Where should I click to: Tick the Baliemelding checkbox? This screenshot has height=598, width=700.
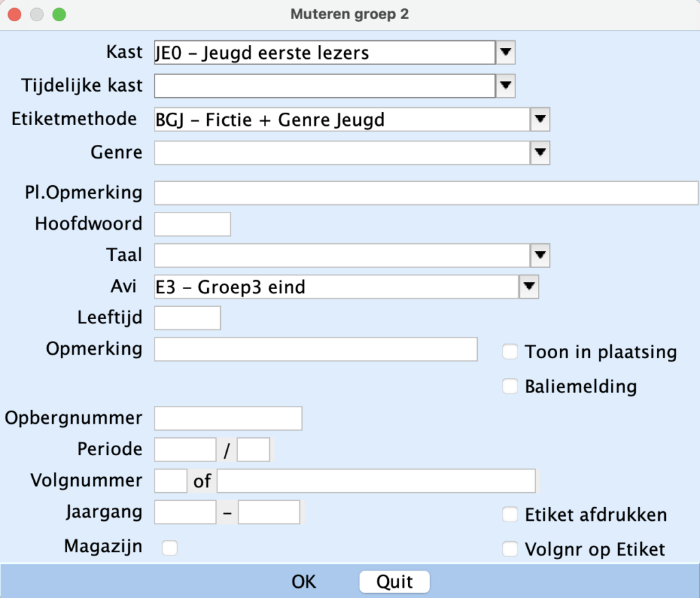coord(510,386)
